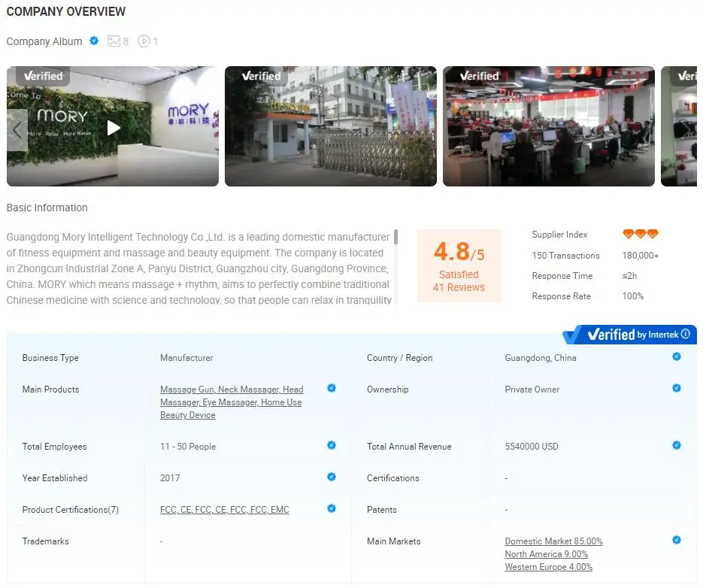Image resolution: width=703 pixels, height=588 pixels.
Task: Click the Verified label on the factory photo
Action: click(262, 76)
